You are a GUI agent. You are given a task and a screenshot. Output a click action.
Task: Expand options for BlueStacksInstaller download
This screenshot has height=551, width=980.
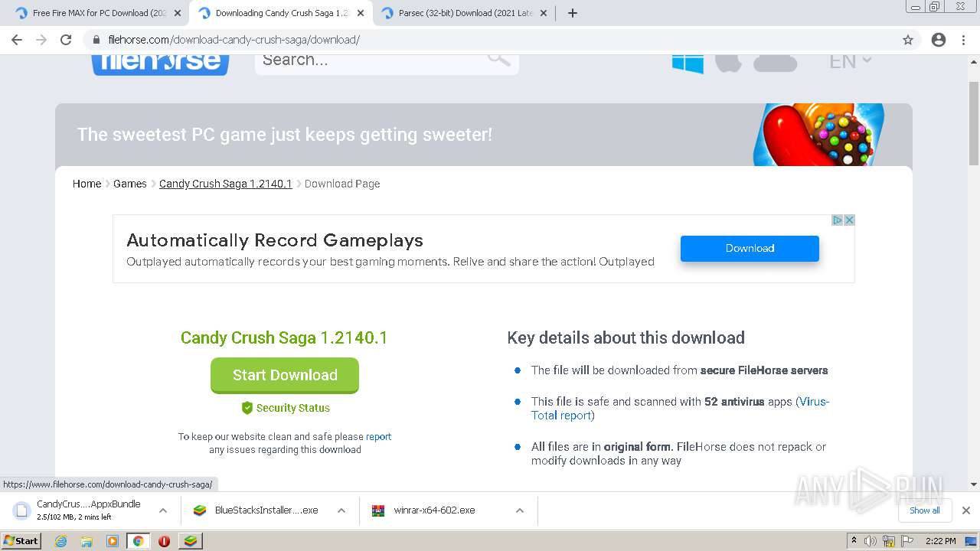[x=341, y=510]
